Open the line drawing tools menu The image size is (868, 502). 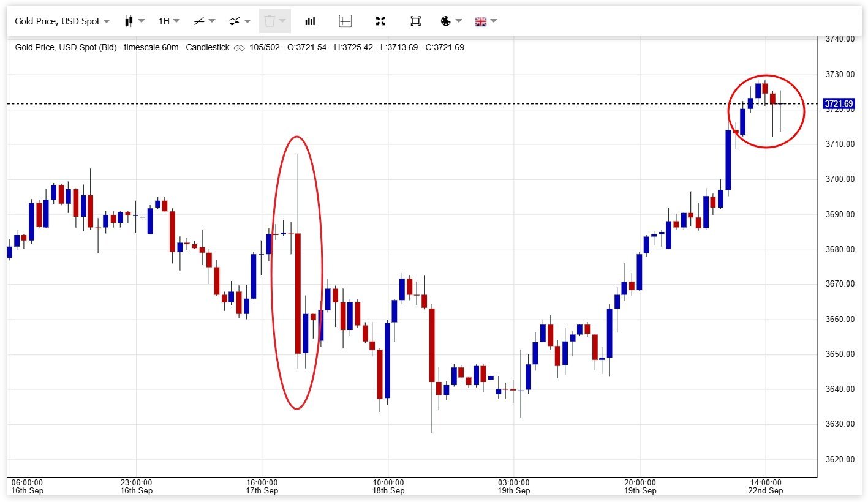pos(204,21)
